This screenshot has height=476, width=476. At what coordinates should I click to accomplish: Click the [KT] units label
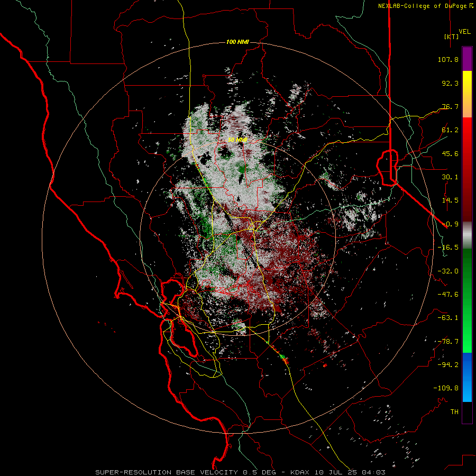point(451,36)
